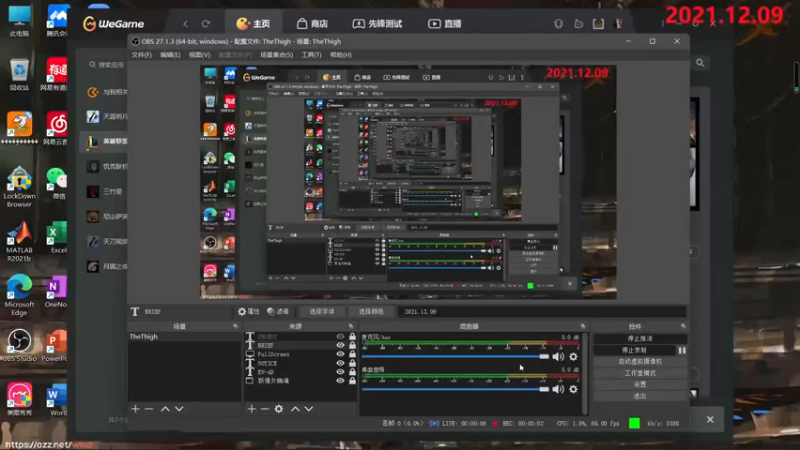Open the 视图(V) menu in OBS
The image size is (800, 450).
(x=199, y=55)
